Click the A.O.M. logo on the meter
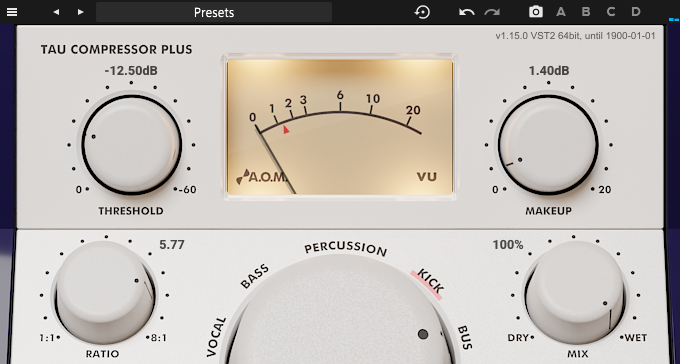680x364 pixels. coord(262,177)
